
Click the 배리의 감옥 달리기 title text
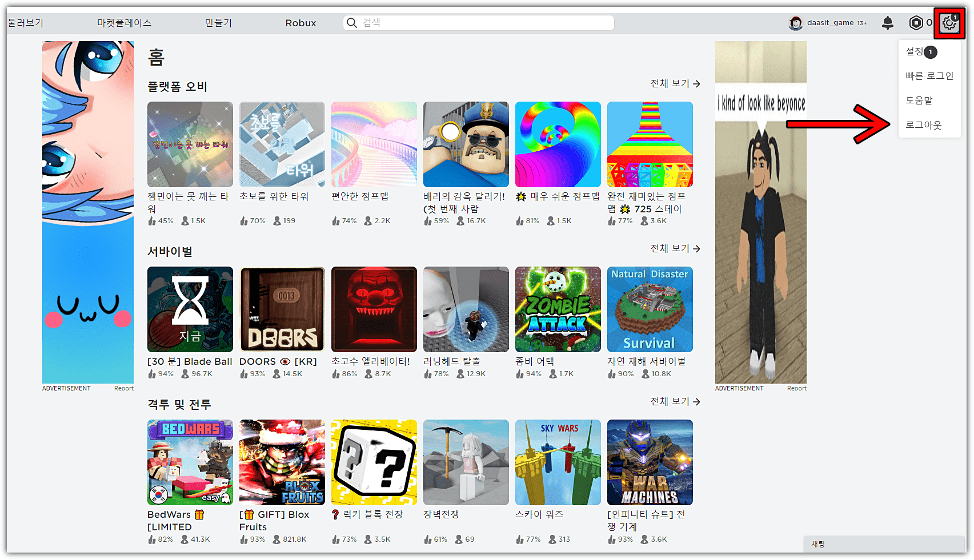coord(464,203)
